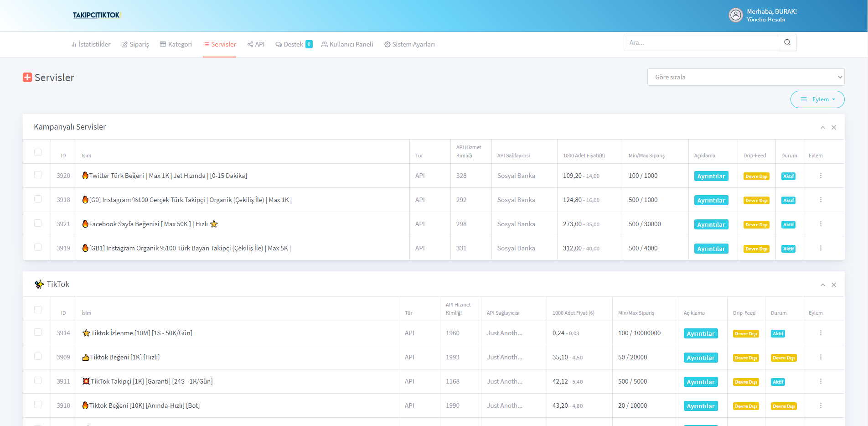Open the API tab
The width and height of the screenshot is (868, 426).
[256, 44]
